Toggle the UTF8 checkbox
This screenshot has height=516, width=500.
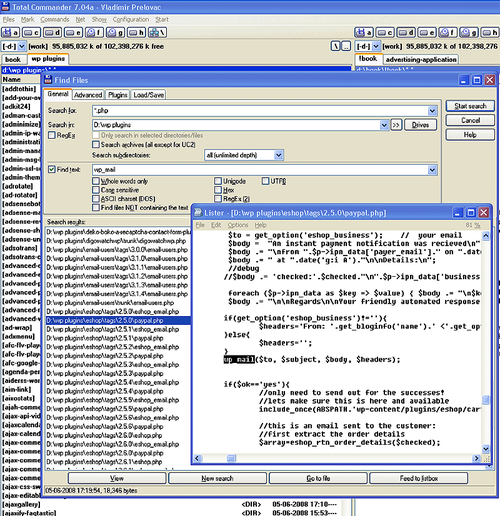pos(265,181)
